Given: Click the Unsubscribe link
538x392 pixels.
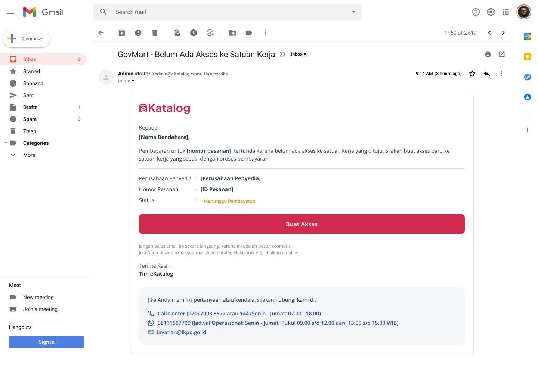Looking at the screenshot, I should pos(216,74).
